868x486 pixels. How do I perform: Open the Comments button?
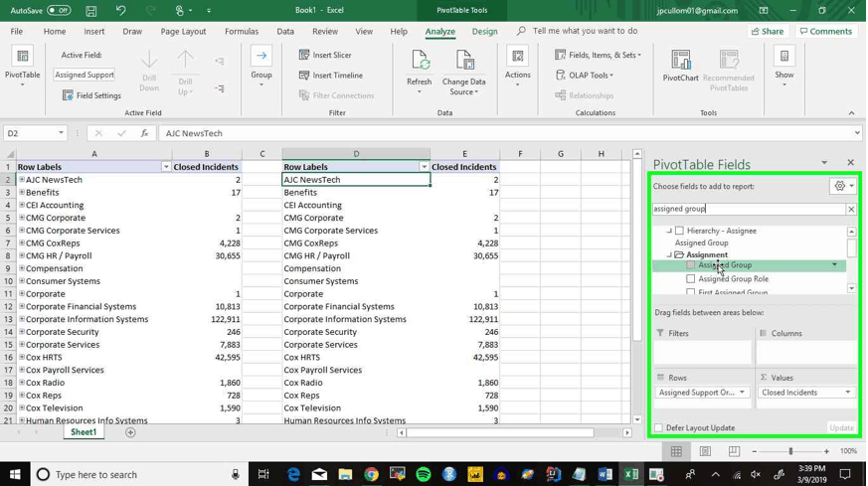826,31
